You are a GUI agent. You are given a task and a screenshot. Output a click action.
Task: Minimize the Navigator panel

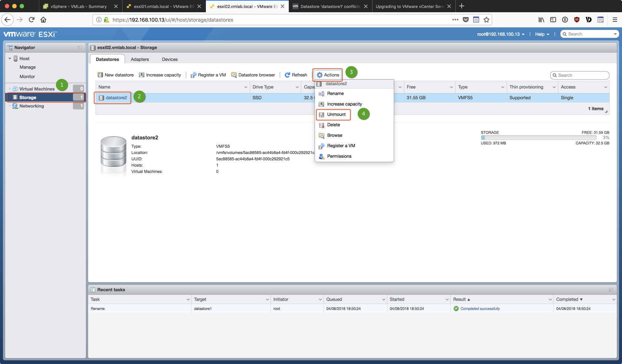[x=80, y=48]
